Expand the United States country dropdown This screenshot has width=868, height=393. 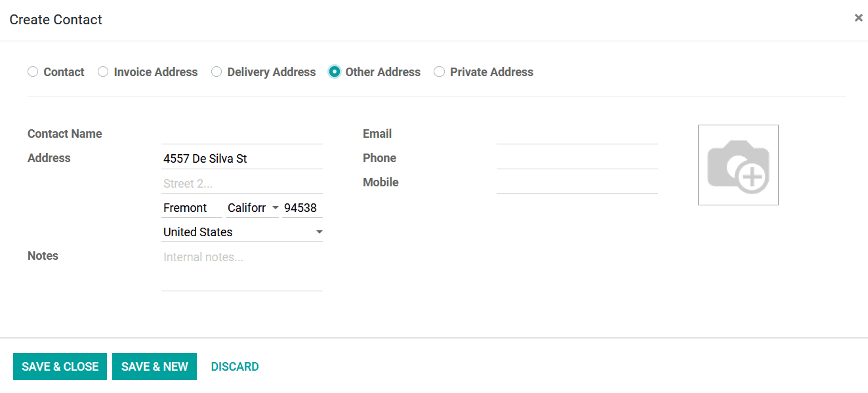tap(319, 232)
